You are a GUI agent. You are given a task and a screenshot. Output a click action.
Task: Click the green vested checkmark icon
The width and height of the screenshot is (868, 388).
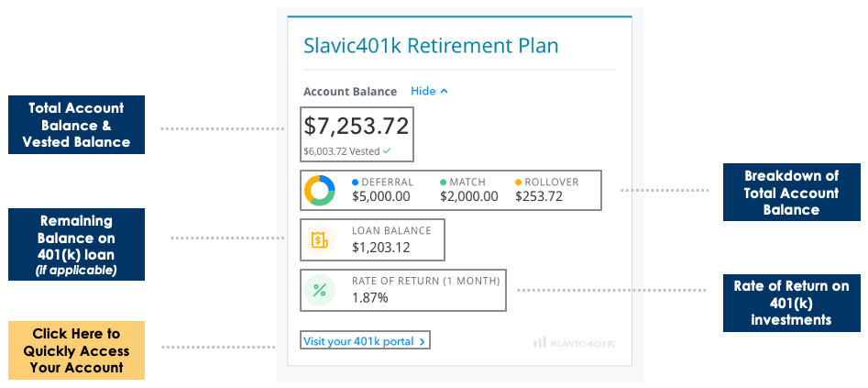pyautogui.click(x=387, y=151)
